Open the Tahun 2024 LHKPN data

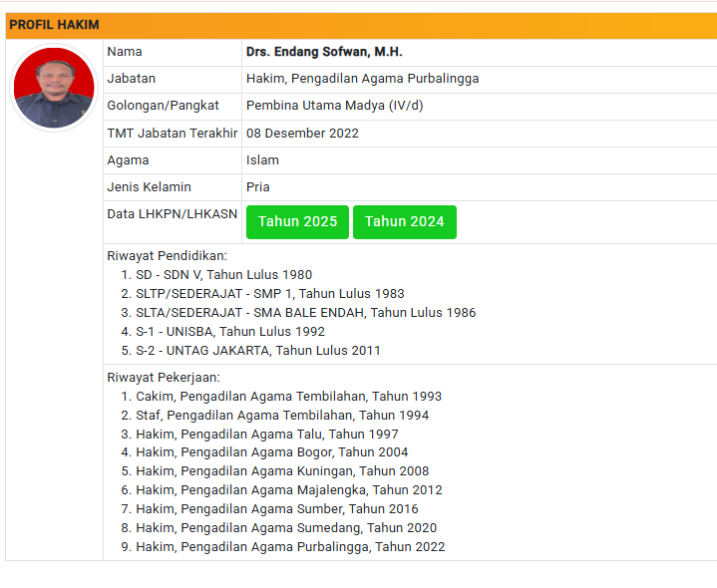(405, 222)
